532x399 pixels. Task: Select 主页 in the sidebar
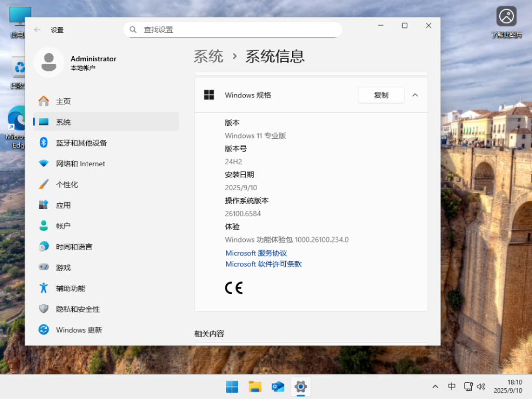tap(63, 101)
